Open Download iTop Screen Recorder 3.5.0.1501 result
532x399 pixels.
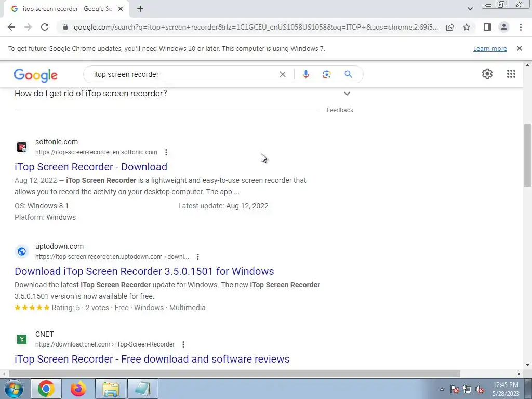coord(144,271)
